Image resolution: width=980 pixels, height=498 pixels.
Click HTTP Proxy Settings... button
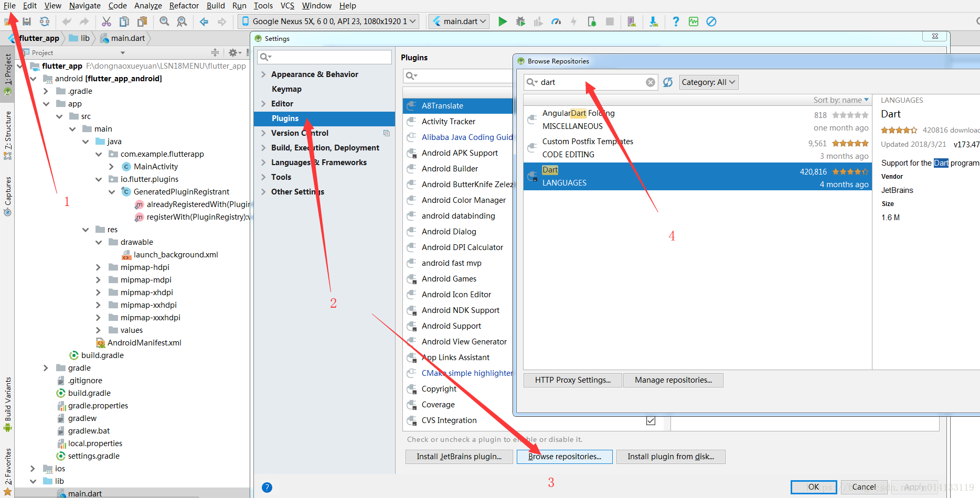tap(573, 380)
